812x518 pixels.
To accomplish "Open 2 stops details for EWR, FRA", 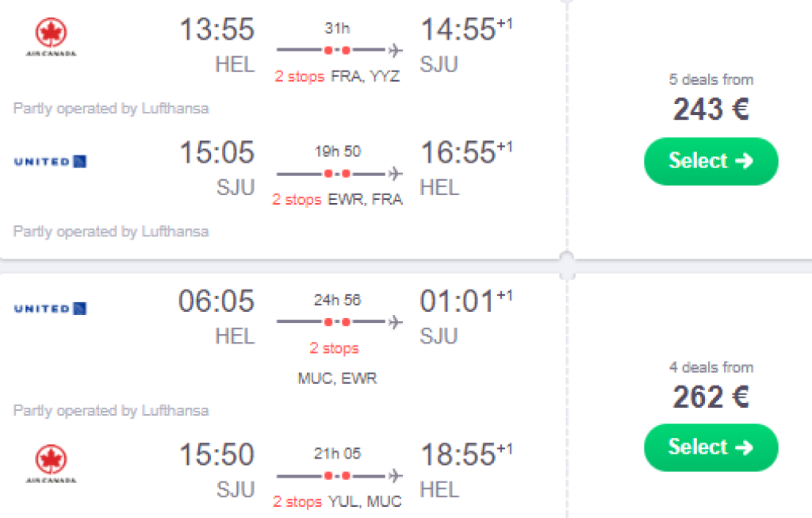I will [297, 200].
